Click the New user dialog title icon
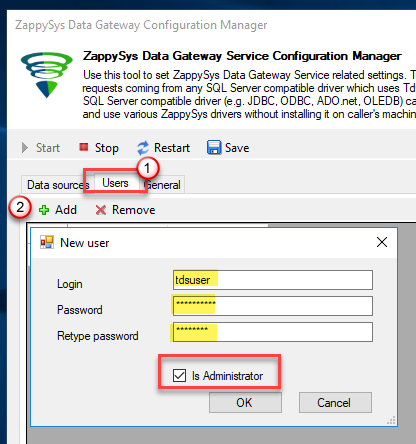The height and width of the screenshot is (444, 416). [47, 242]
